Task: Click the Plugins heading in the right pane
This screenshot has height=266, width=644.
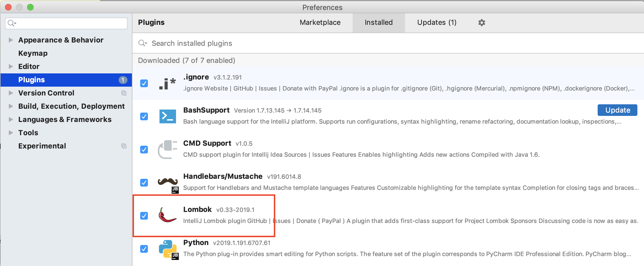Action: [x=151, y=22]
